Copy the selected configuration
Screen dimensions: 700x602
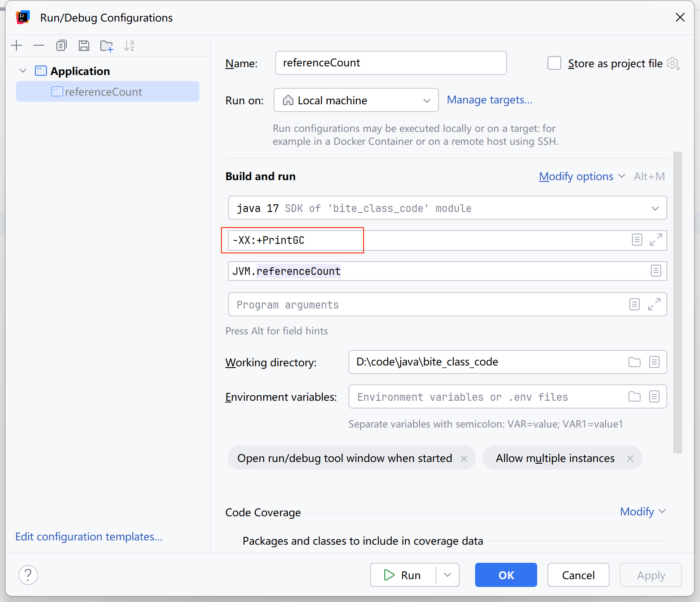click(62, 45)
